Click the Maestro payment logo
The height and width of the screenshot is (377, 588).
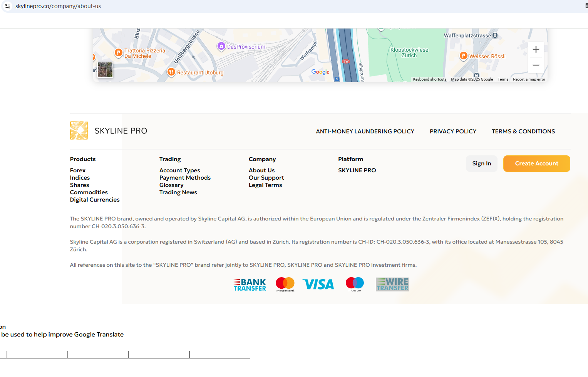pyautogui.click(x=355, y=284)
